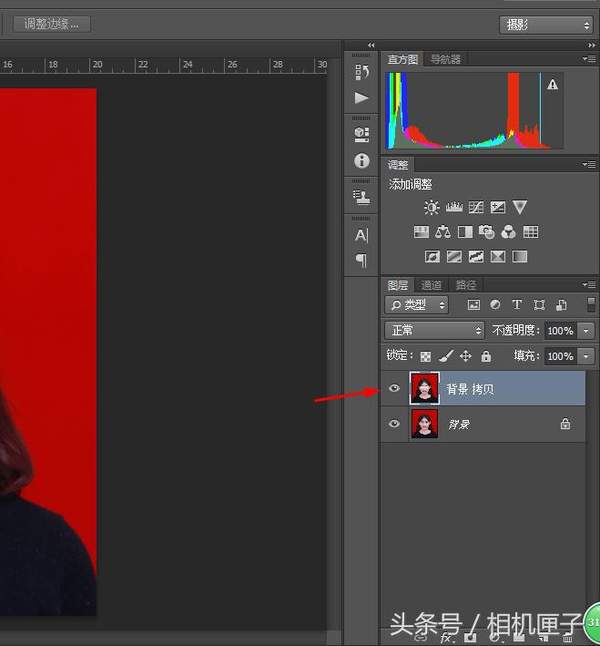Open the 正常 blending mode dropdown

point(434,330)
